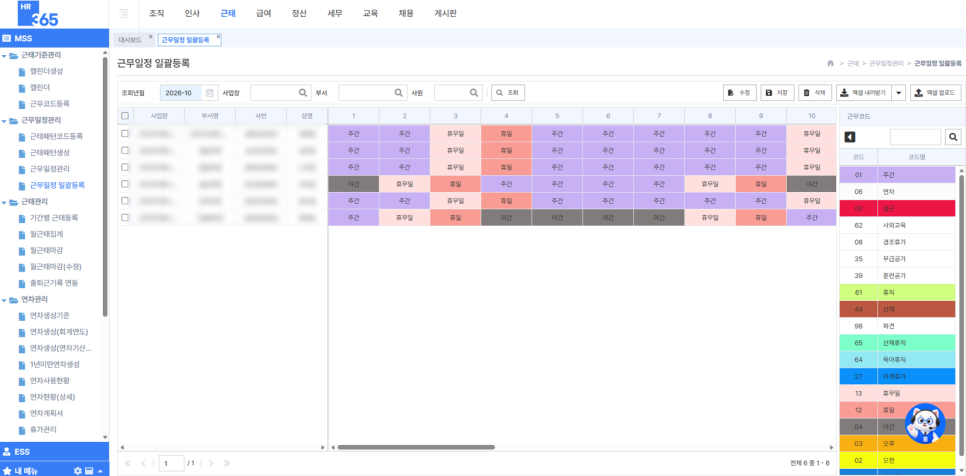Click the 근무코드 search input field
Screen dimensions: 966x476
coord(915,137)
